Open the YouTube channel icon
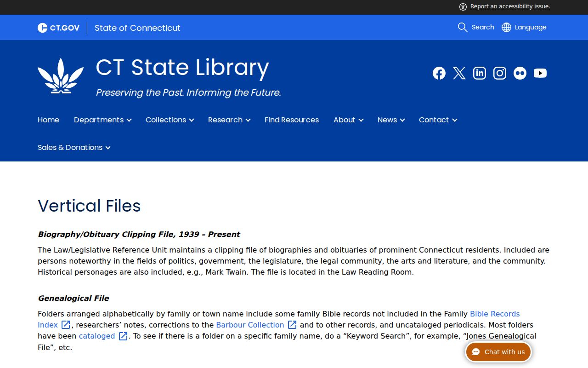 [x=540, y=73]
